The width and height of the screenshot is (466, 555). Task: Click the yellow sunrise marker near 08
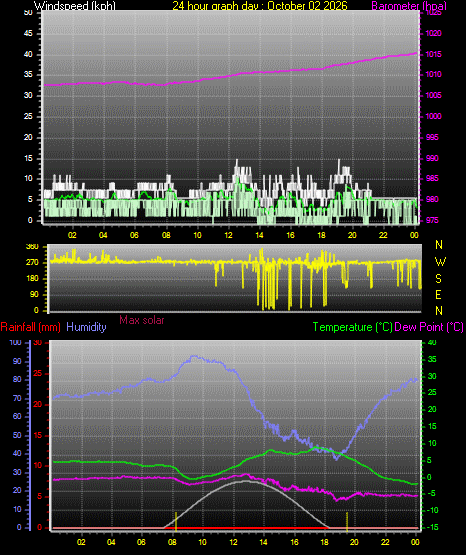click(176, 521)
